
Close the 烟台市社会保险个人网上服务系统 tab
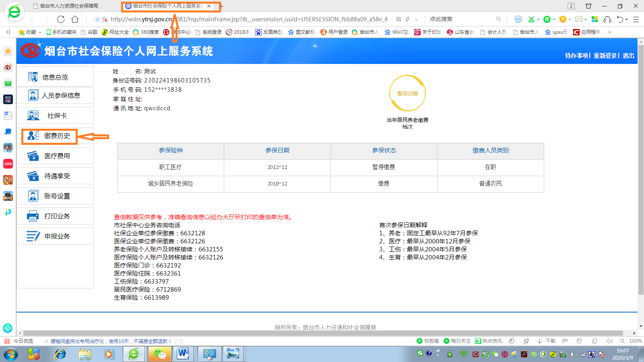[209, 6]
